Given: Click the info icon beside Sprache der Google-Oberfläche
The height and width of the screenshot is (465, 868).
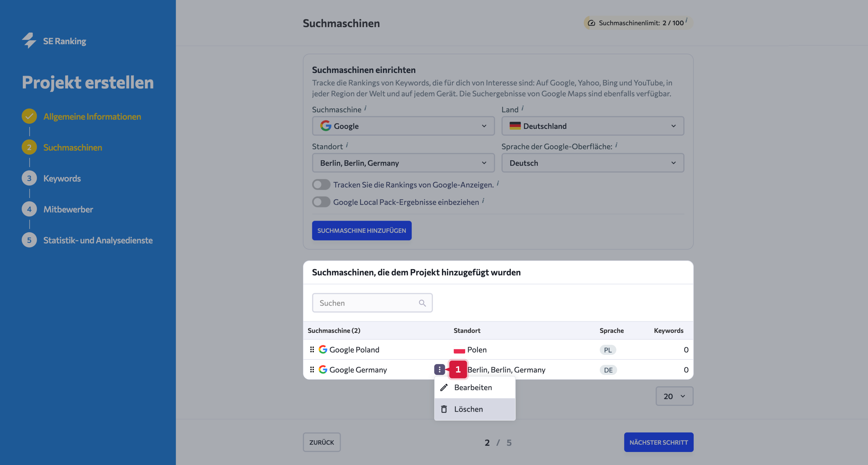Looking at the screenshot, I should 616,145.
